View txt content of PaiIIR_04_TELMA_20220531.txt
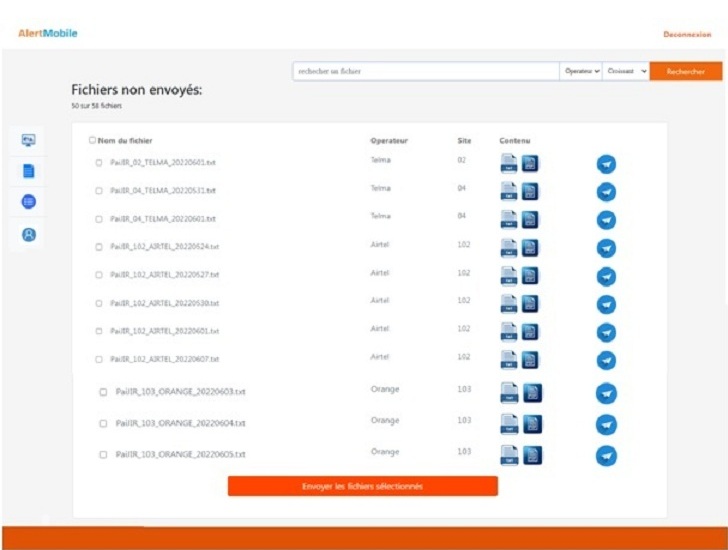Image resolution: width=728 pixels, height=550 pixels. 509,192
